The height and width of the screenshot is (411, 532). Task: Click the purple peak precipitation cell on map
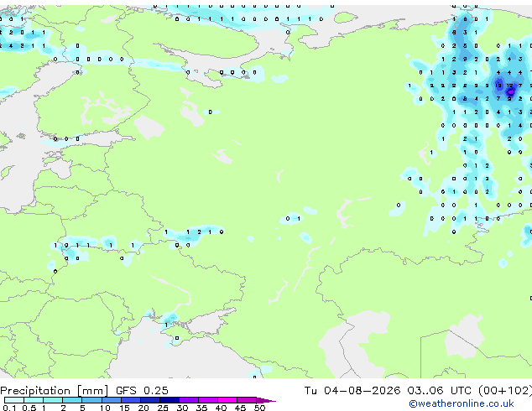click(511, 92)
